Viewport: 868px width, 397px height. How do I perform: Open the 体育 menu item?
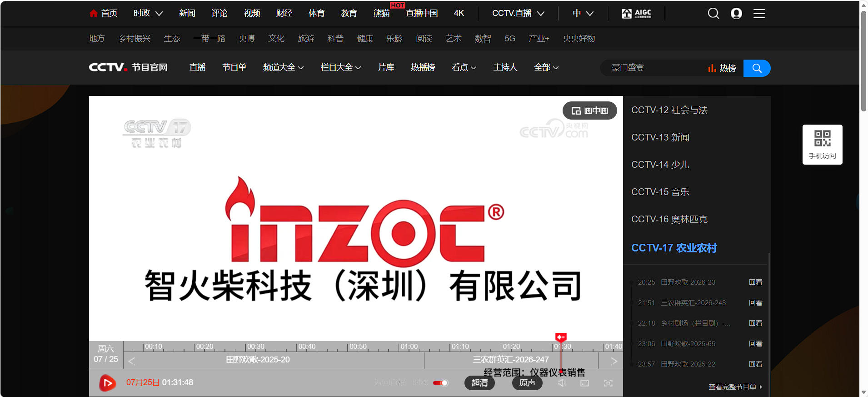pyautogui.click(x=317, y=13)
